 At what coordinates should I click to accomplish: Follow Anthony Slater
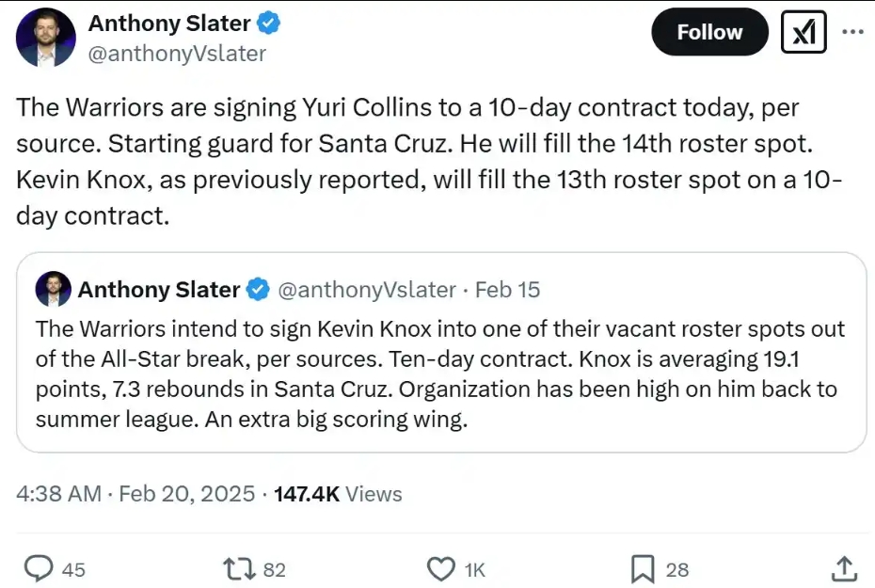tap(709, 32)
